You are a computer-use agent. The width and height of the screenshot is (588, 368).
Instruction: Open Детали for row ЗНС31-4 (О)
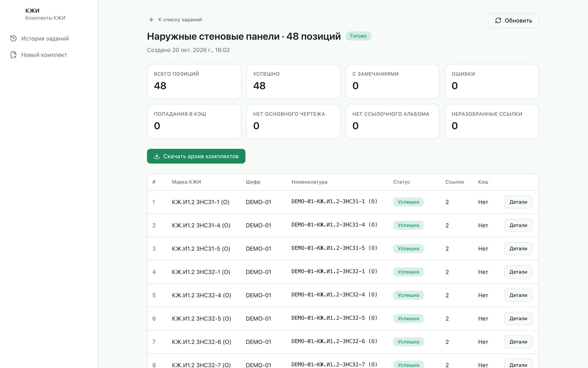(x=518, y=225)
